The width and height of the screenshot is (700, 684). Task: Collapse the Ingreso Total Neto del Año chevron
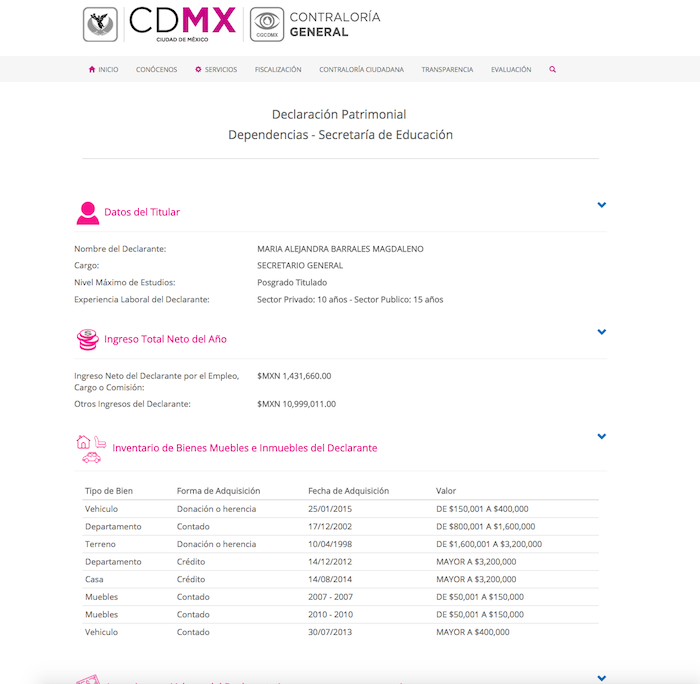pos(602,332)
